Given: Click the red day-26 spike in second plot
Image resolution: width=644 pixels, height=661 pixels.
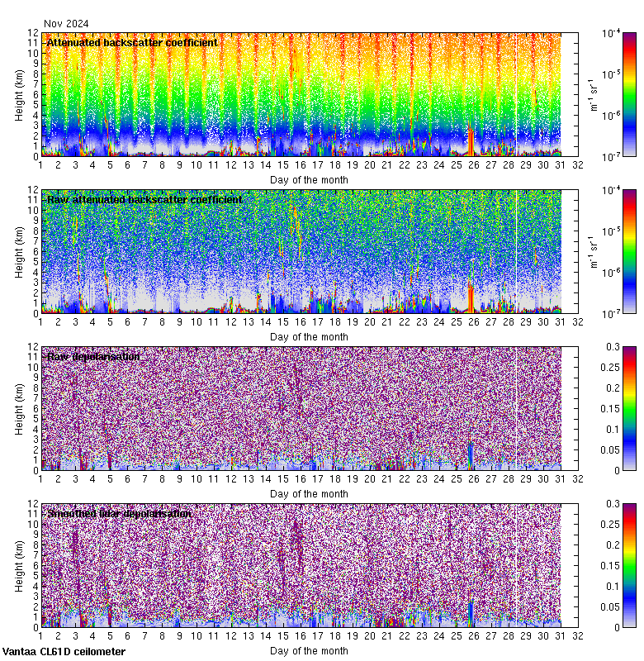Looking at the screenshot, I should tap(471, 299).
